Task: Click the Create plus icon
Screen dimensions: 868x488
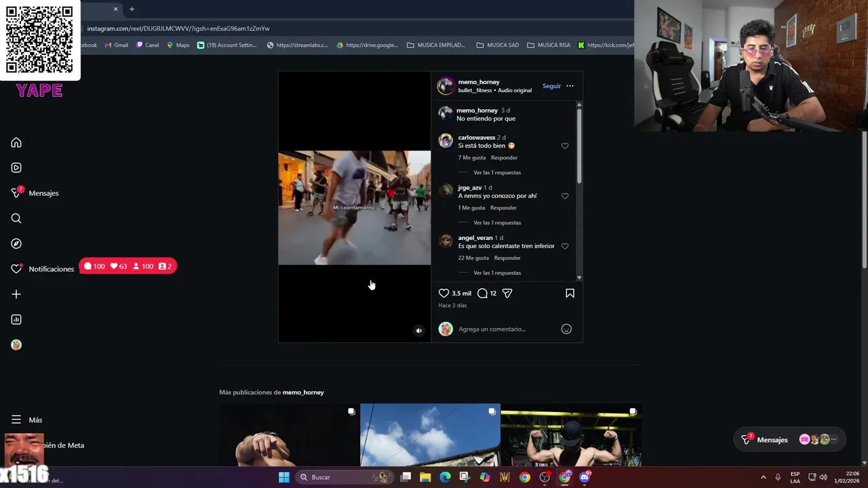Action: click(16, 294)
